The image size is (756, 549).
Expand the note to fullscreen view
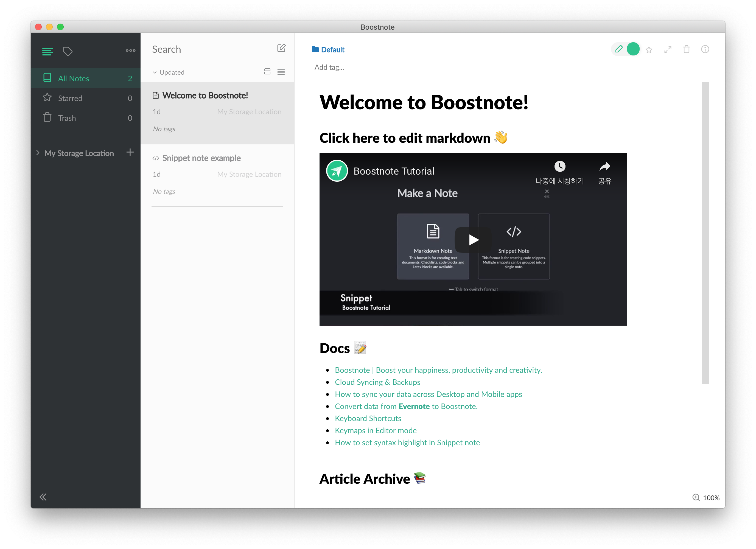click(x=668, y=49)
